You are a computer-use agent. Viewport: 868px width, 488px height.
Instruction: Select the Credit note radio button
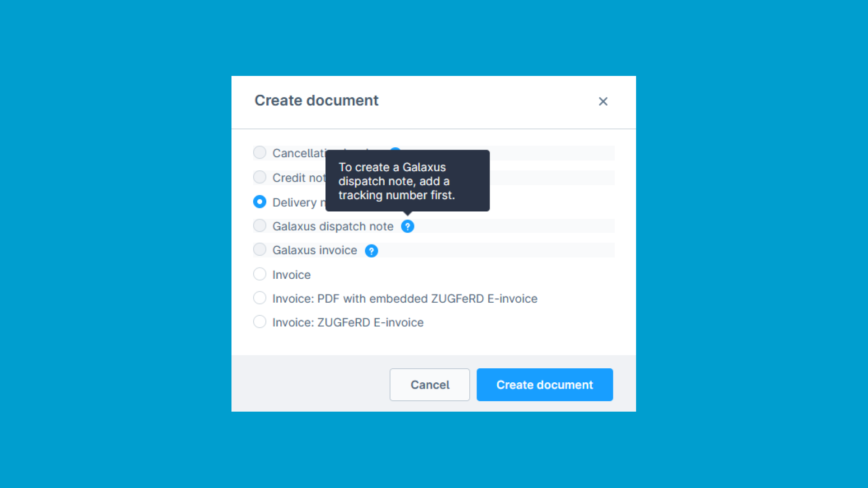click(x=259, y=177)
